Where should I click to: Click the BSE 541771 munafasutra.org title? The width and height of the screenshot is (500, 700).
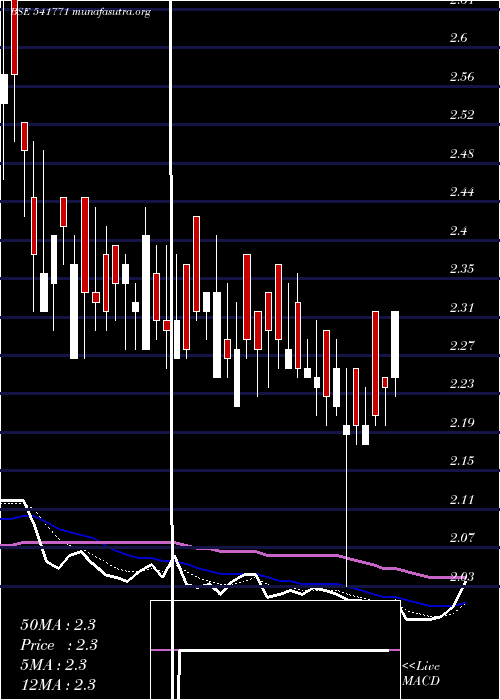point(80,12)
